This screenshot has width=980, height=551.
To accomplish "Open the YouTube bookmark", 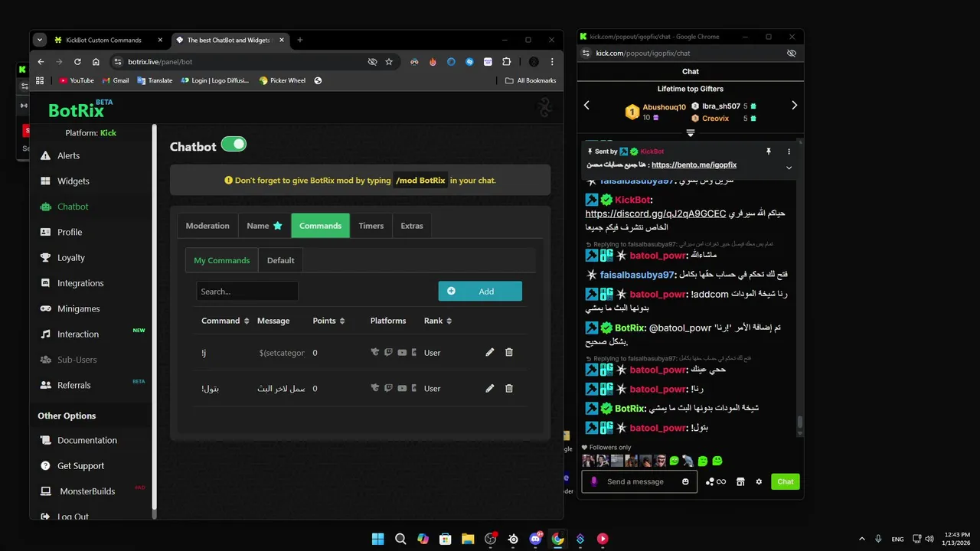I will tap(77, 80).
